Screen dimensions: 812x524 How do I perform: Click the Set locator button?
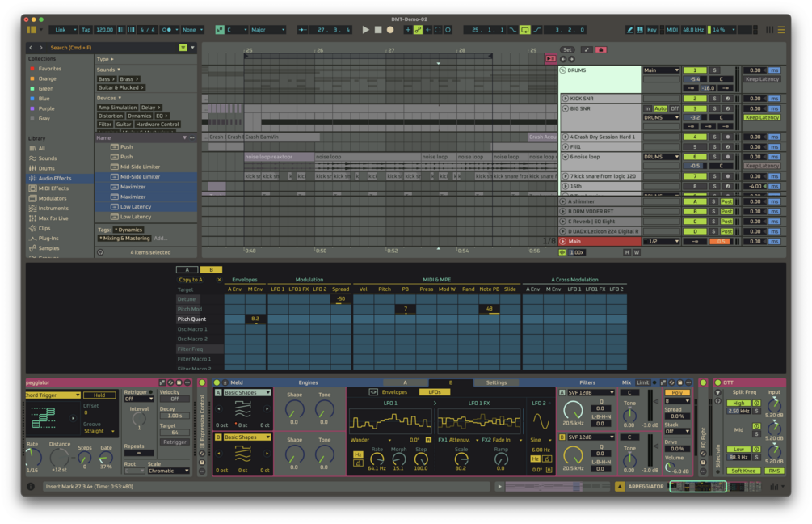tap(567, 50)
